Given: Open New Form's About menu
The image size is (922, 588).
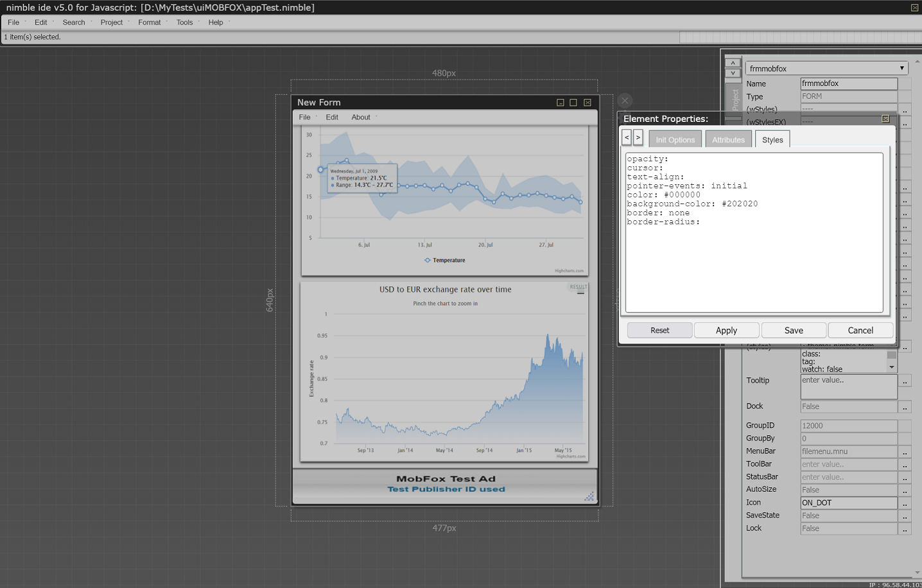Looking at the screenshot, I should click(361, 117).
